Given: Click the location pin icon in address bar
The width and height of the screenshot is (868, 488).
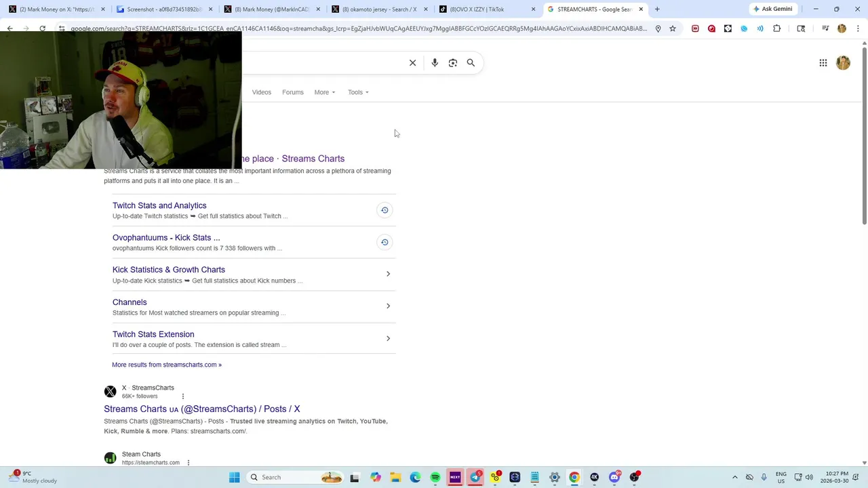Looking at the screenshot, I should tap(658, 28).
